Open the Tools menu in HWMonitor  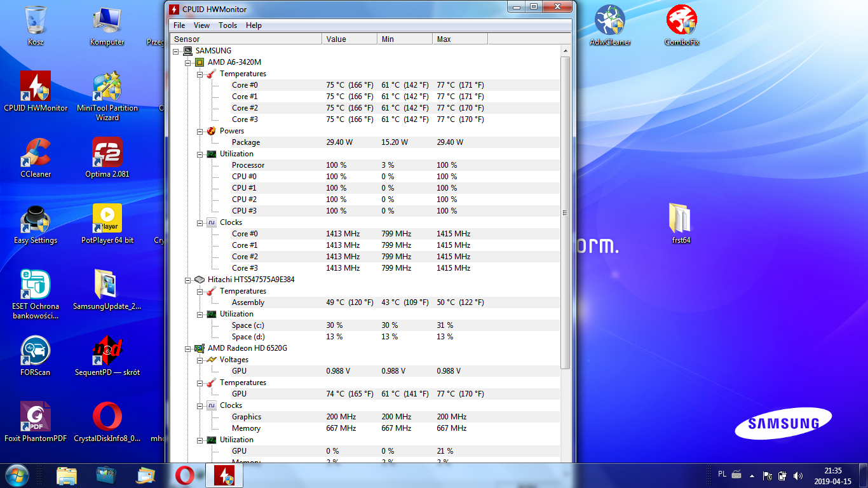227,25
